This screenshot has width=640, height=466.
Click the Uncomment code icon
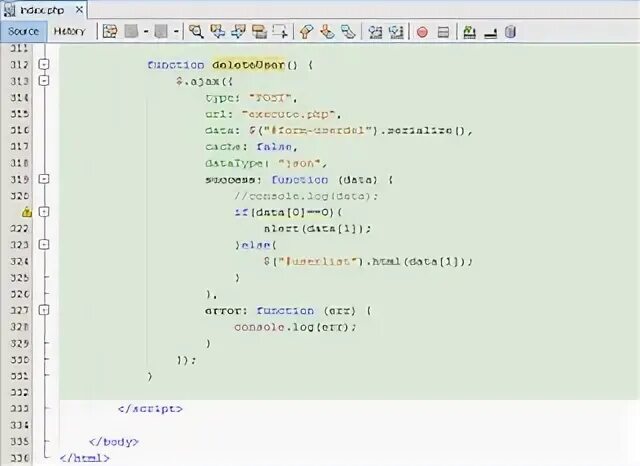[x=490, y=33]
